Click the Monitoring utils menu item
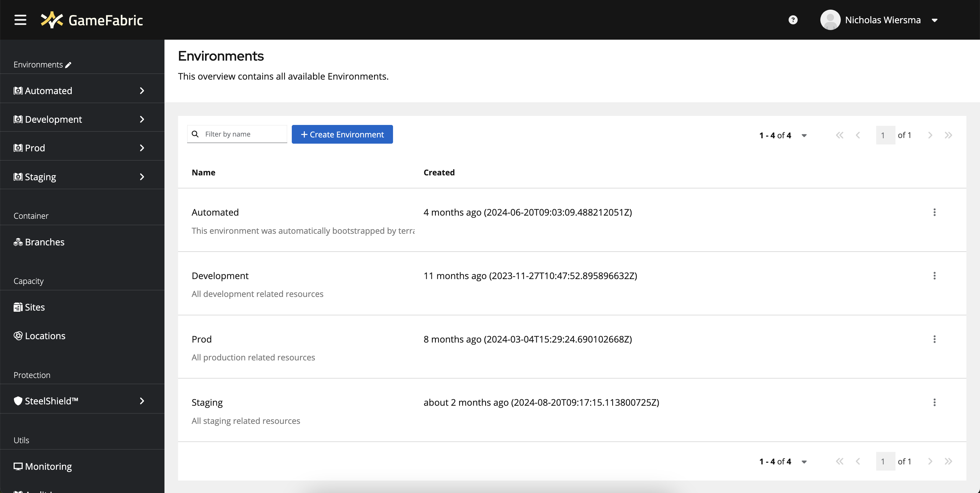The height and width of the screenshot is (493, 980). point(48,466)
